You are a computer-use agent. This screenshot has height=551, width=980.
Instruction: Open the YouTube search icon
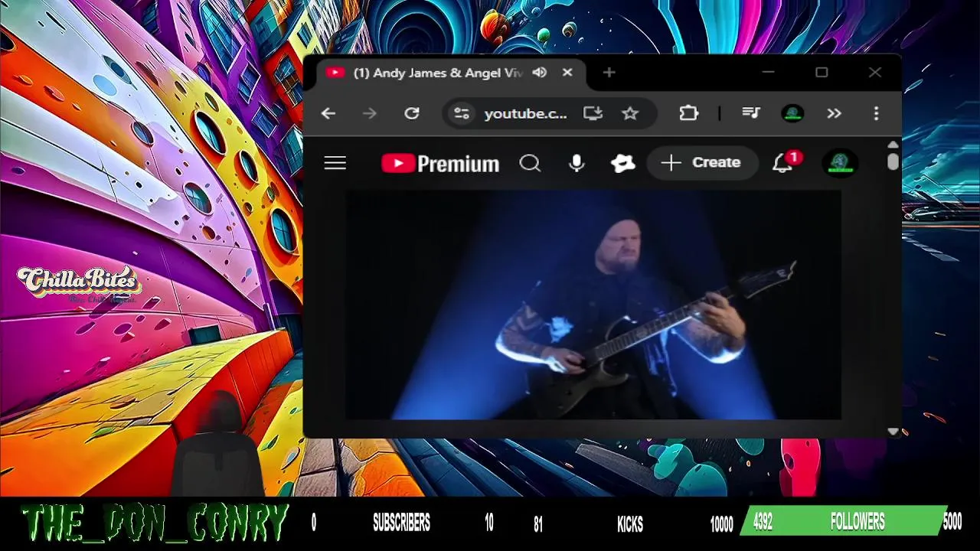(530, 163)
